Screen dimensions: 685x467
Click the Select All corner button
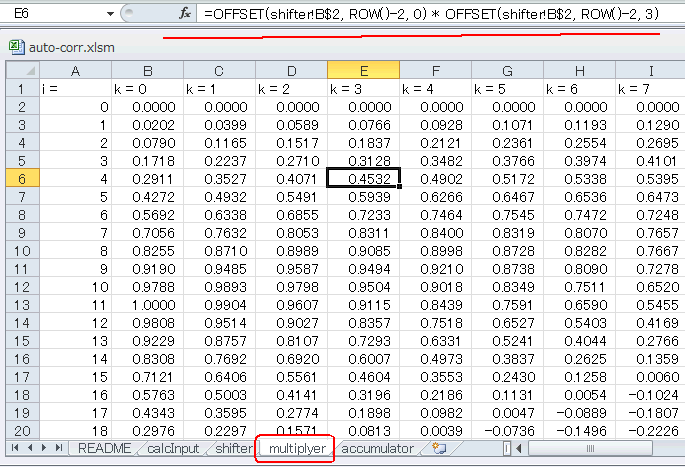[x=23, y=70]
